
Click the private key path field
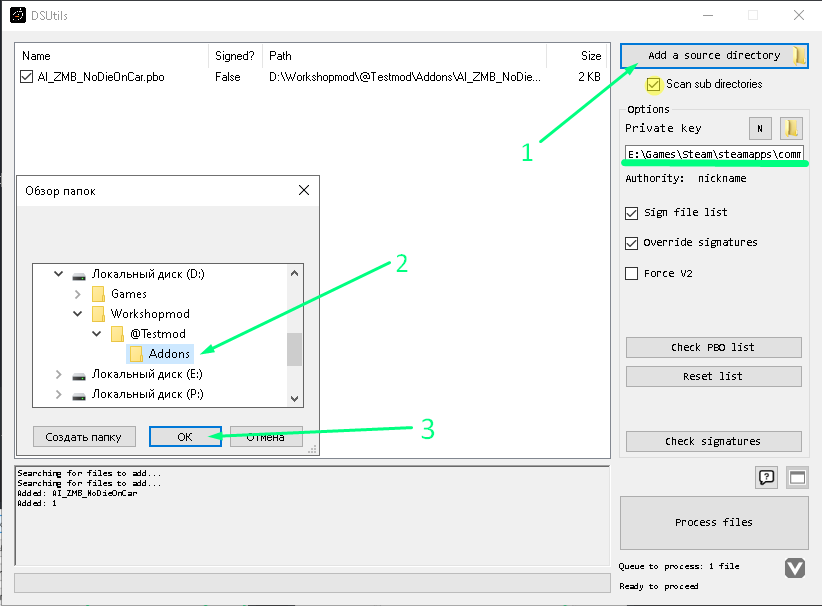pos(714,154)
